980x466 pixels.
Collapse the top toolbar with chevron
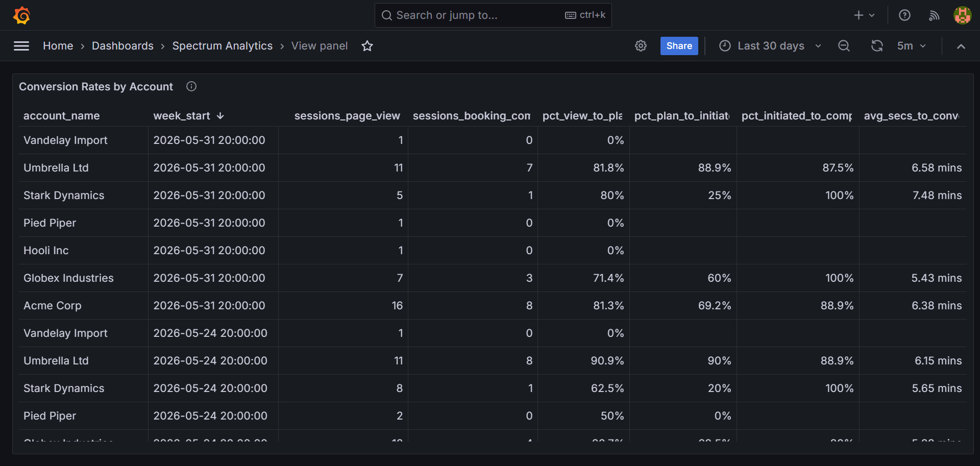pos(961,46)
